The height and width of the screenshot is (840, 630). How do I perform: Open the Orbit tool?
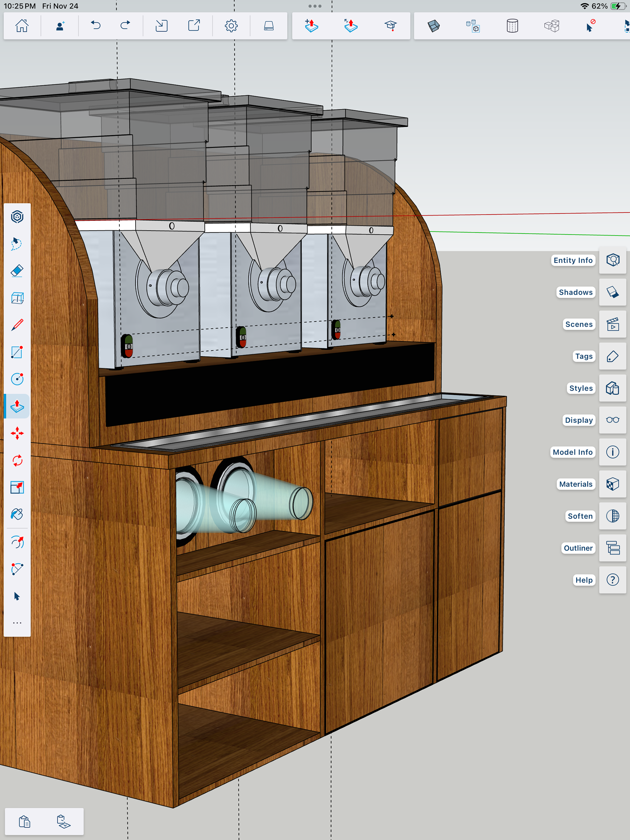click(x=17, y=542)
